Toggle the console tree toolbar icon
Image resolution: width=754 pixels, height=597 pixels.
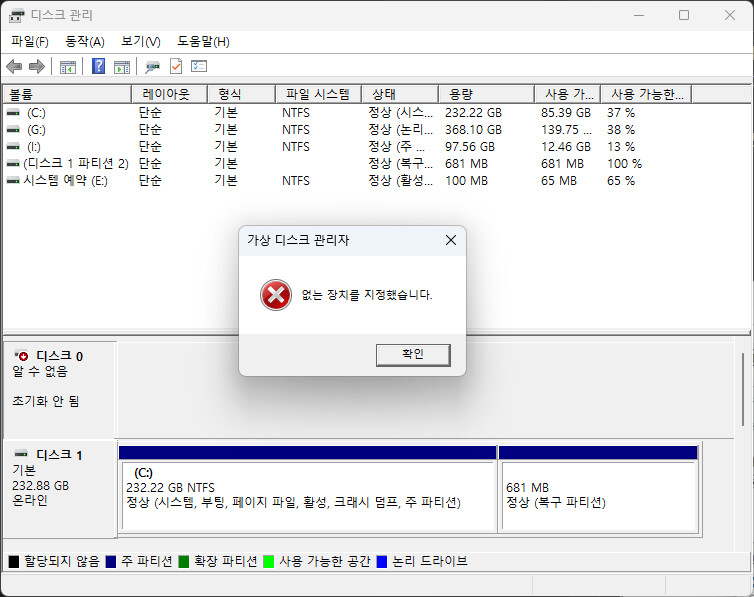68,67
